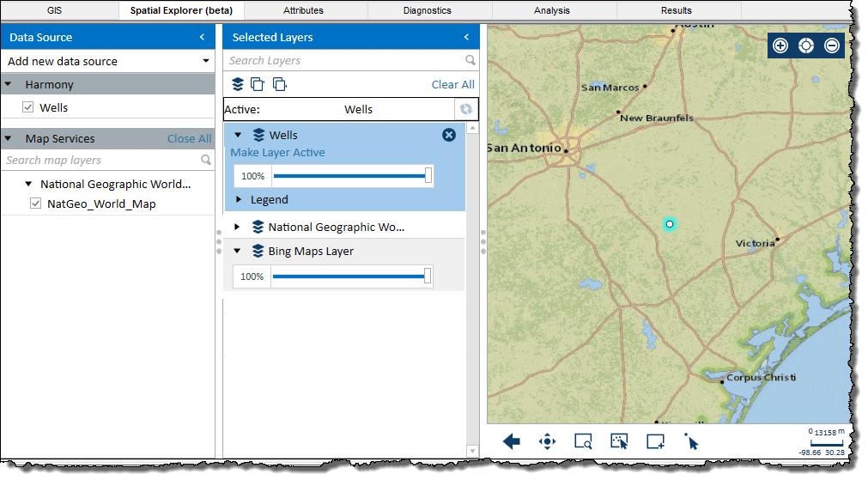This screenshot has height=480, width=868.
Task: Toggle the NatGeo_World_Map checkbox
Action: (35, 204)
